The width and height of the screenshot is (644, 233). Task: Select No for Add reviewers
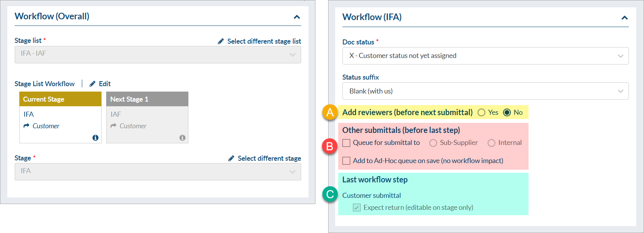507,112
